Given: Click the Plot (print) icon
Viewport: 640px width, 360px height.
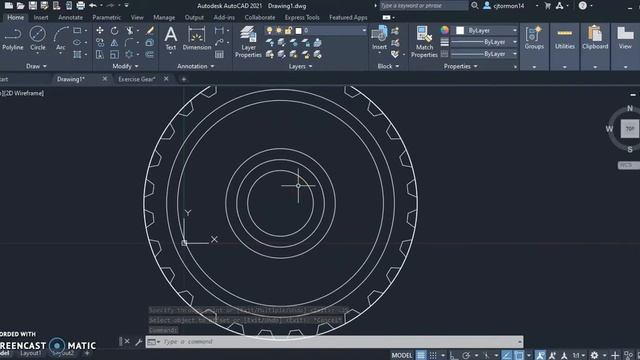Looking at the screenshot, I should tap(80, 6).
